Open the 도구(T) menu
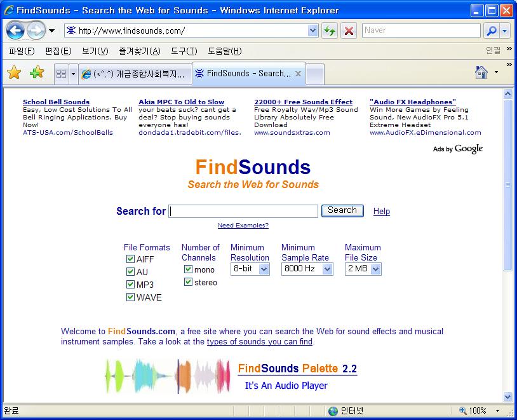The width and height of the screenshot is (517, 420). click(184, 51)
